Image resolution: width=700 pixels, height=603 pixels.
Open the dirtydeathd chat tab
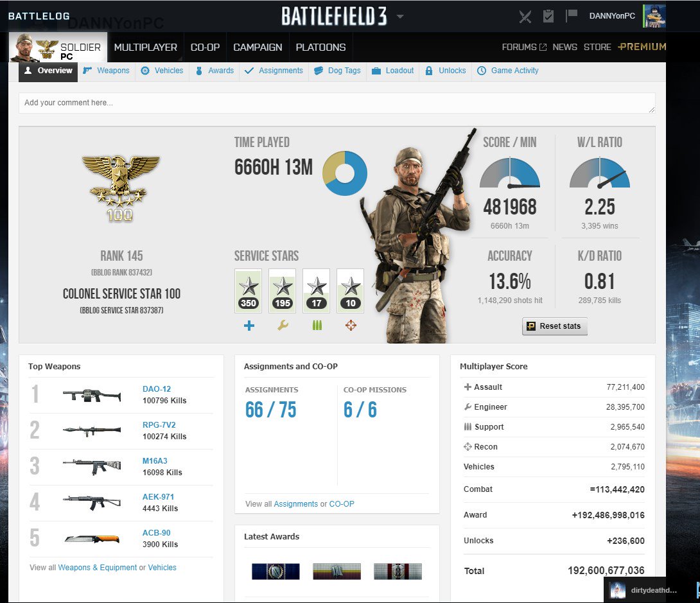pyautogui.click(x=649, y=590)
